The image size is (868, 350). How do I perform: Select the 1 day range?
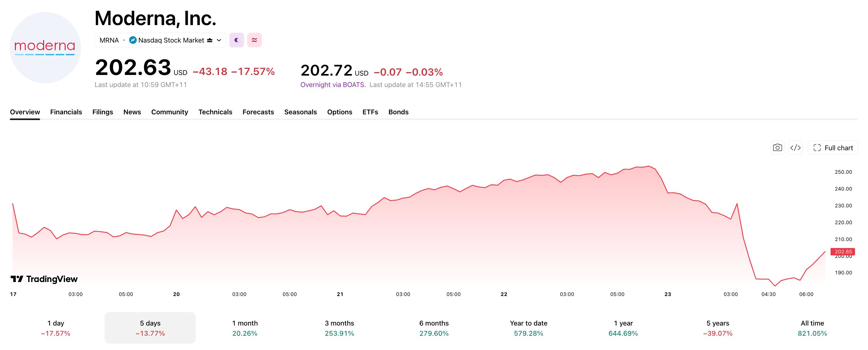56,328
